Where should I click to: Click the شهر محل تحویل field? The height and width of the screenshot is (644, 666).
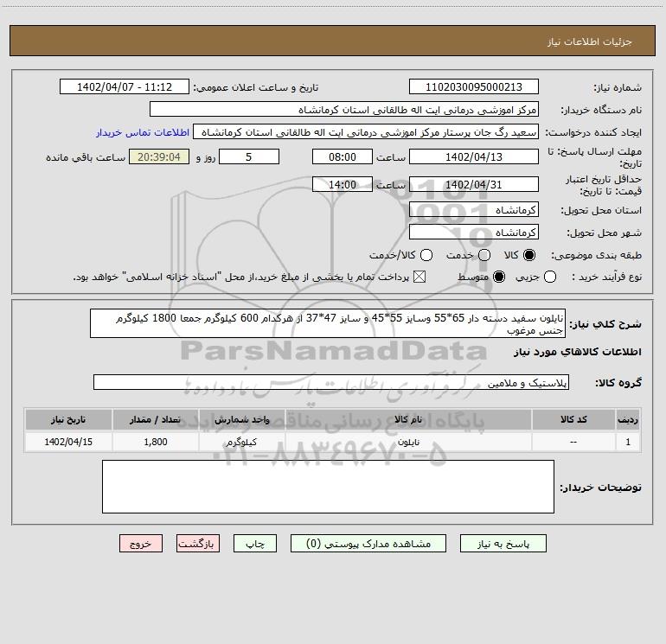tap(474, 232)
